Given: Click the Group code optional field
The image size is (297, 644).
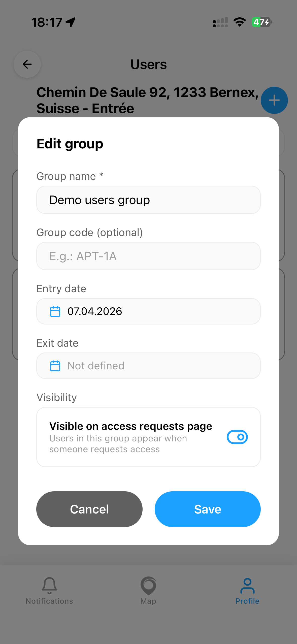Looking at the screenshot, I should 148,256.
